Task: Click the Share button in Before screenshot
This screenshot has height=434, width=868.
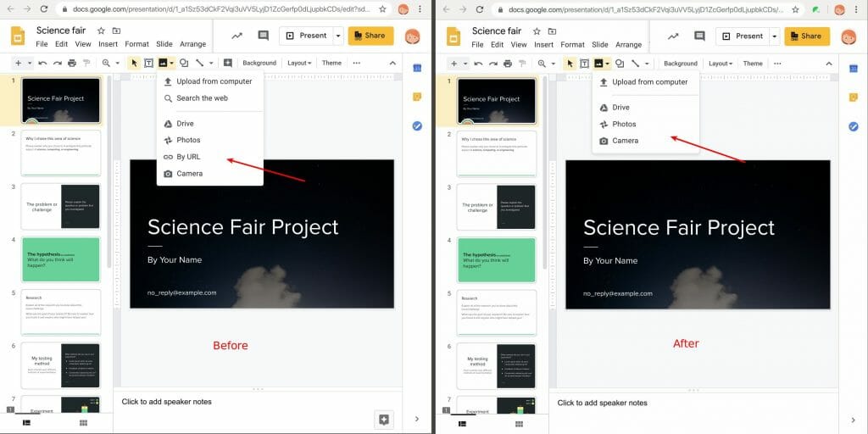Action: (371, 36)
